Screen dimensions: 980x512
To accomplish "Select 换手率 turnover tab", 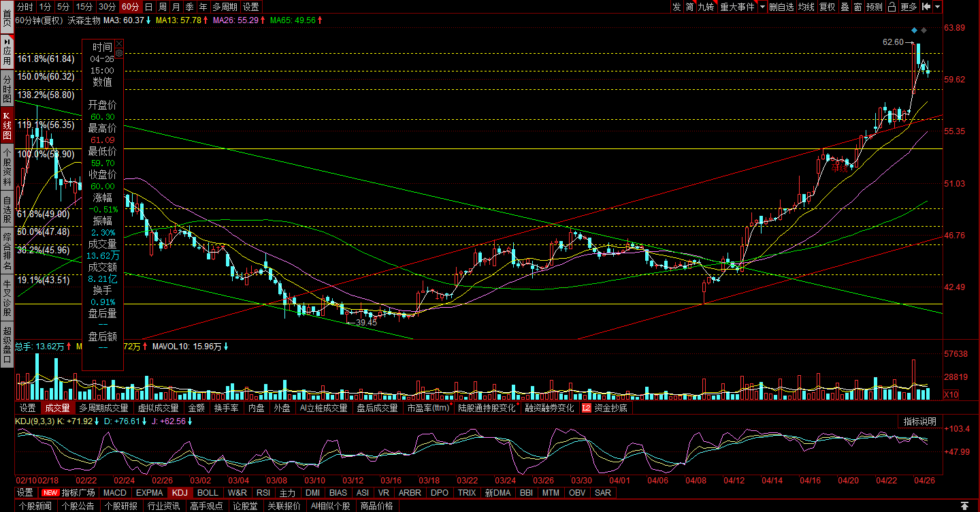I will pyautogui.click(x=227, y=408).
